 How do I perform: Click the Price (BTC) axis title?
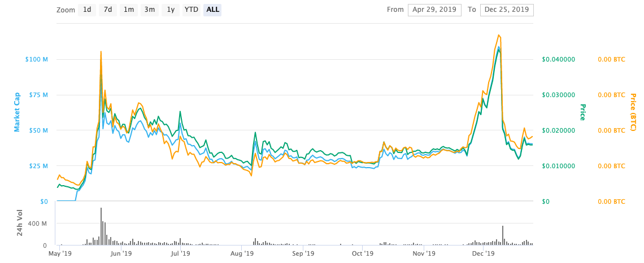(x=633, y=112)
